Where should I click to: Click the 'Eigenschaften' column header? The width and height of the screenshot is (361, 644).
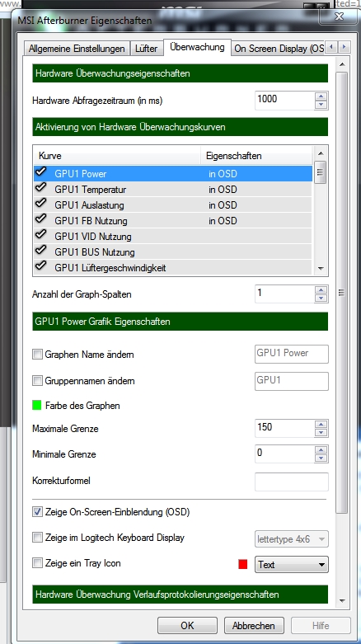click(256, 156)
